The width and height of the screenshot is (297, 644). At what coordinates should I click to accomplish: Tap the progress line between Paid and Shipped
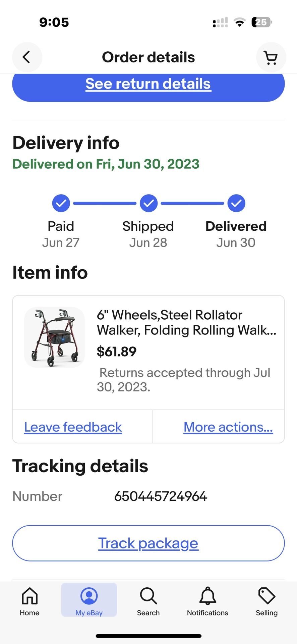[x=105, y=203]
